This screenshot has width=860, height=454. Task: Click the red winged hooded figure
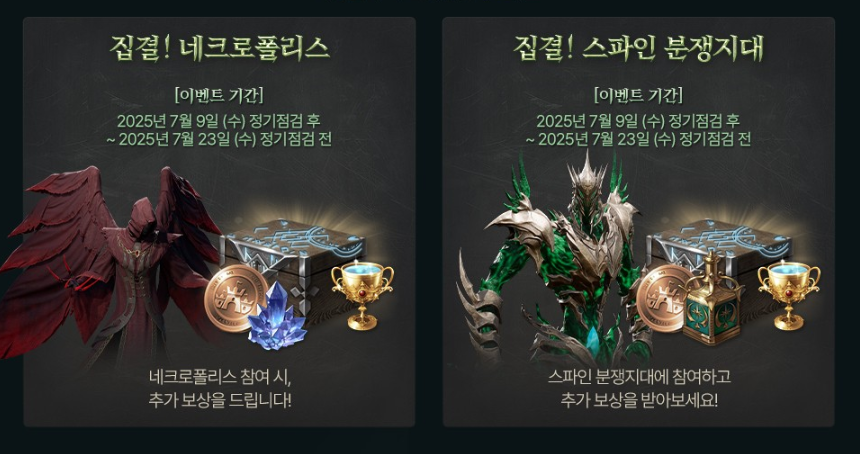[x=110, y=263]
